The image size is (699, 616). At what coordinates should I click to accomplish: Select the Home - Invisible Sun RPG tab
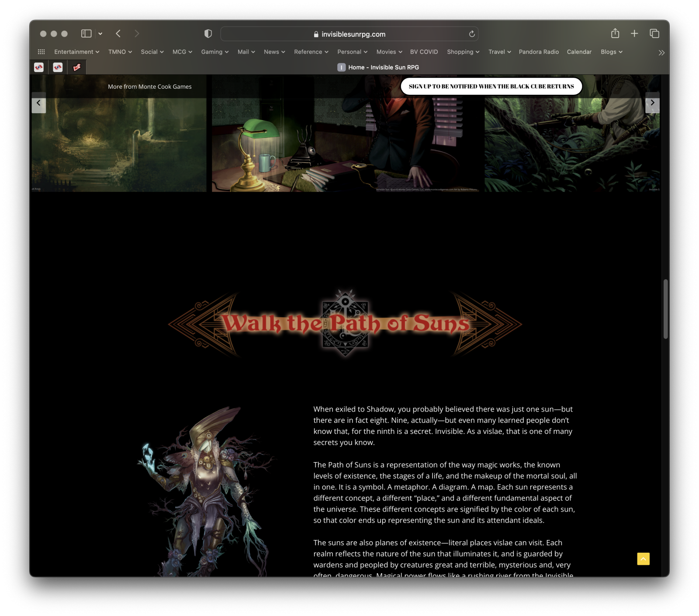pyautogui.click(x=378, y=67)
